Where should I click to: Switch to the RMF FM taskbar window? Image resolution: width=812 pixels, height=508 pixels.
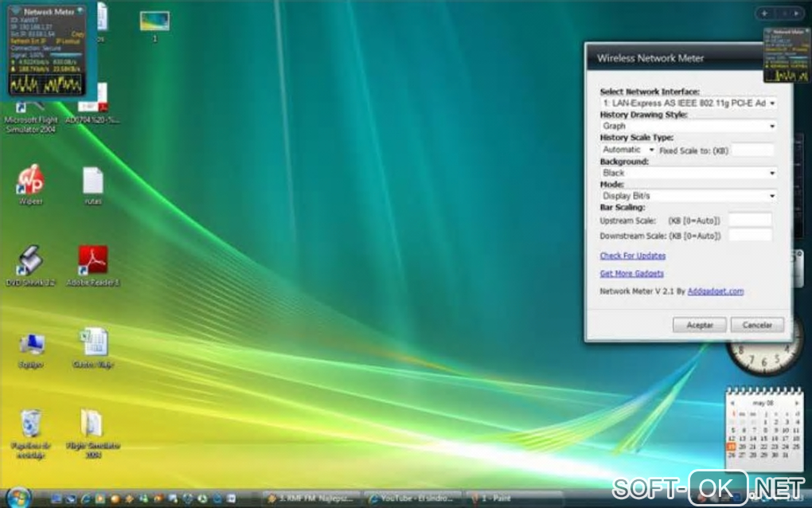(311, 498)
